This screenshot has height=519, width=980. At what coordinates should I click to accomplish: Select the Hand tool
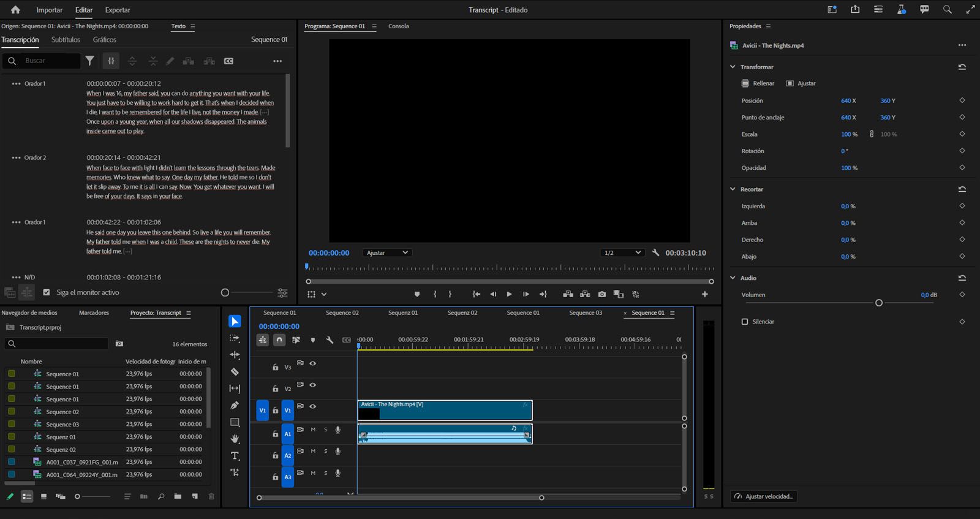point(235,439)
